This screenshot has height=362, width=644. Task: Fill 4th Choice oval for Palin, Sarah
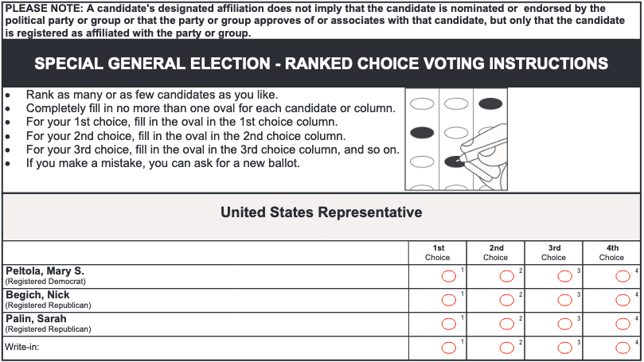click(623, 324)
